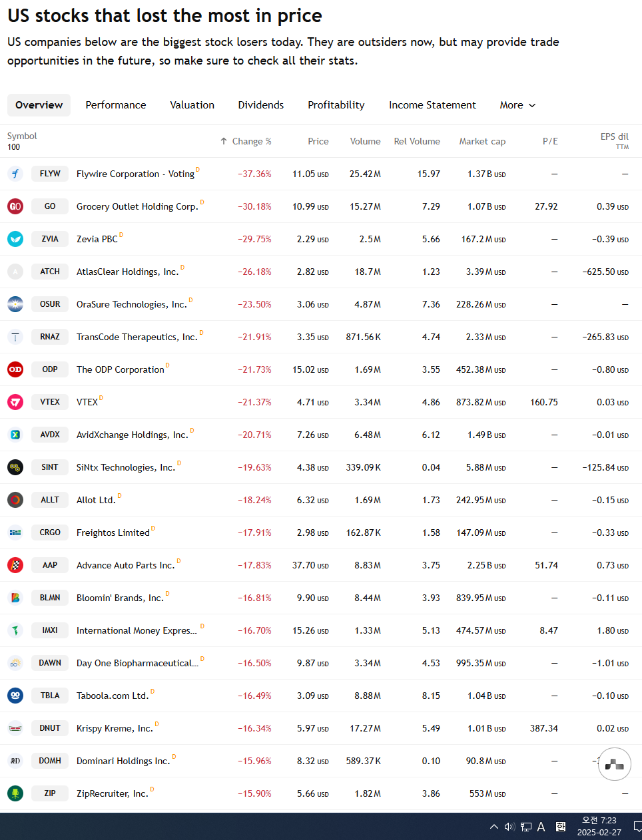
Task: Click the Dominari Holdings logo icon
Action: (15, 761)
